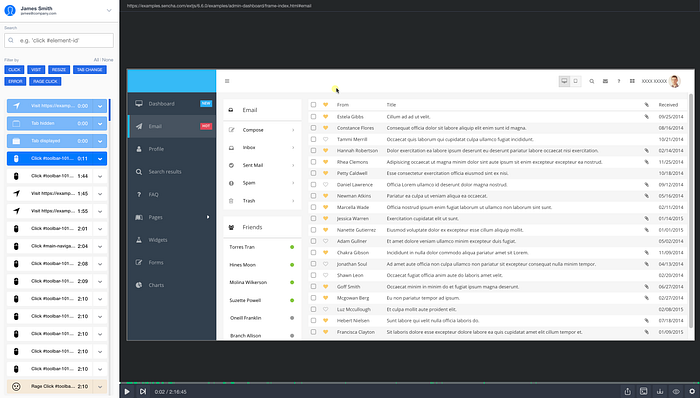This screenshot has height=398, width=700.
Task: Click the Charts pie icon in sidebar
Action: tap(139, 285)
